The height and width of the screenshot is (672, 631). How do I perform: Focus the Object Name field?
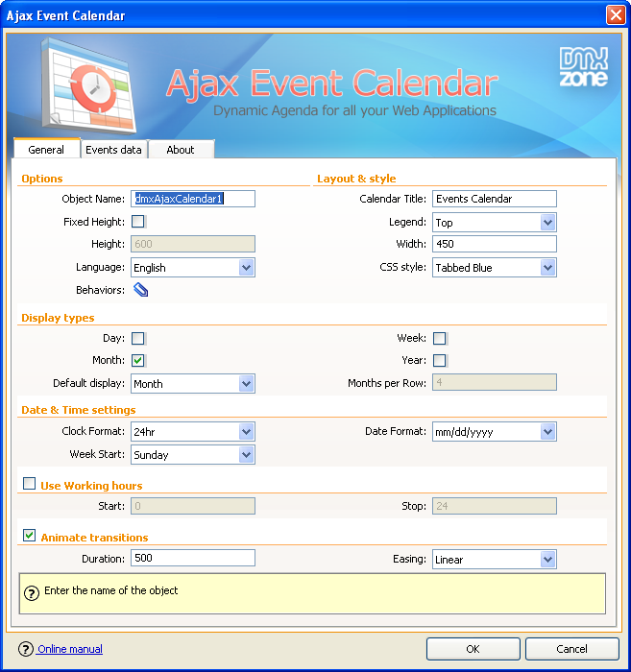[193, 199]
